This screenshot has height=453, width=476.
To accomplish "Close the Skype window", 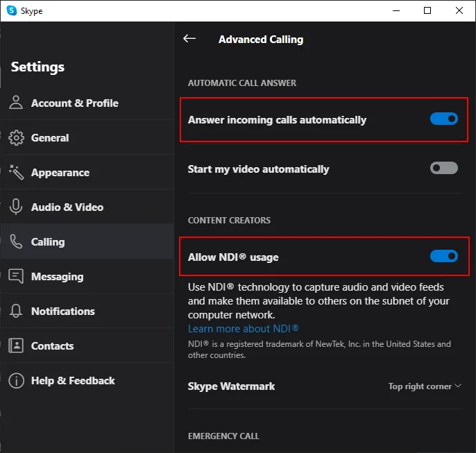I will [x=459, y=10].
